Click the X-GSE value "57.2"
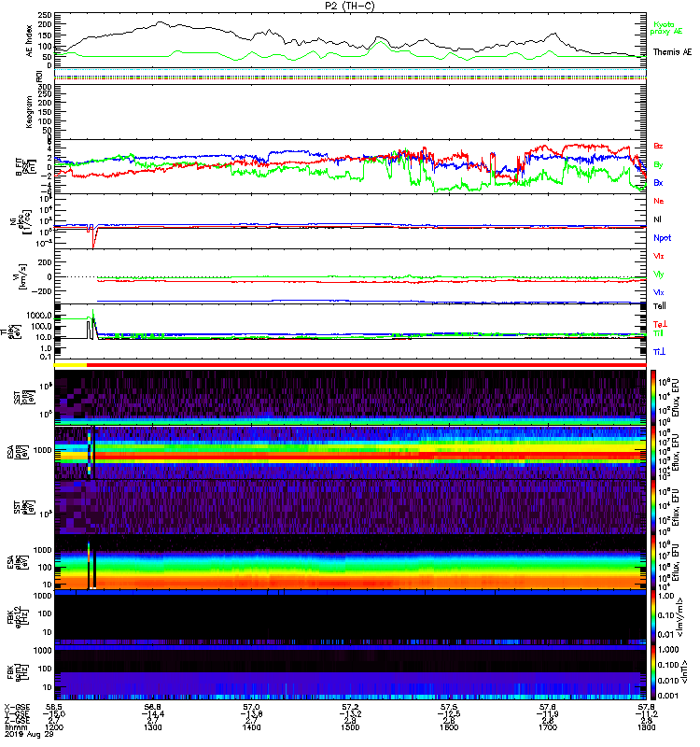Image resolution: width=700 pixels, height=747 pixels. tap(350, 708)
